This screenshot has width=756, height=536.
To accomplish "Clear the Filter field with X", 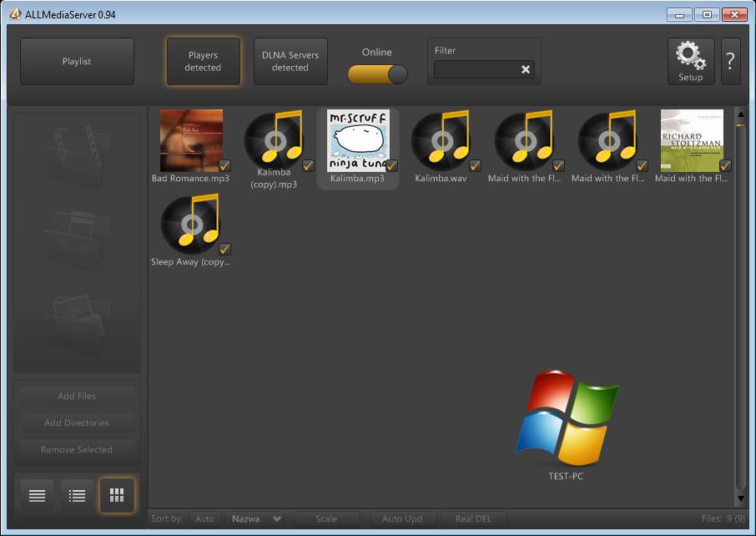I will click(x=526, y=69).
